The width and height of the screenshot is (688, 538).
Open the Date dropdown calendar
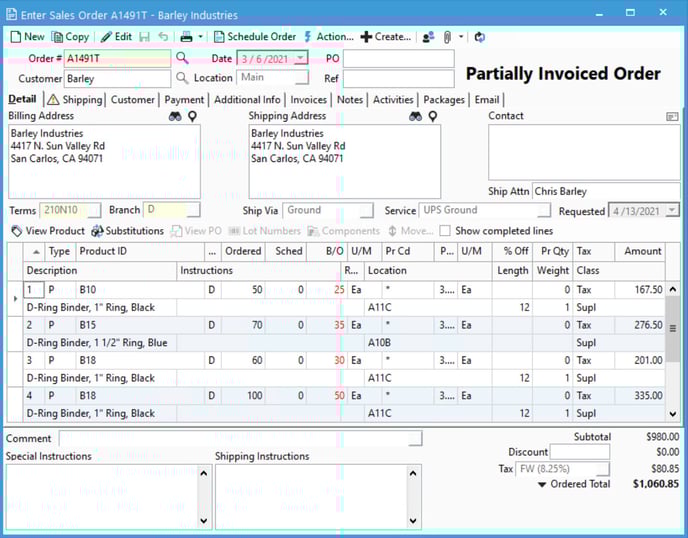(301, 58)
